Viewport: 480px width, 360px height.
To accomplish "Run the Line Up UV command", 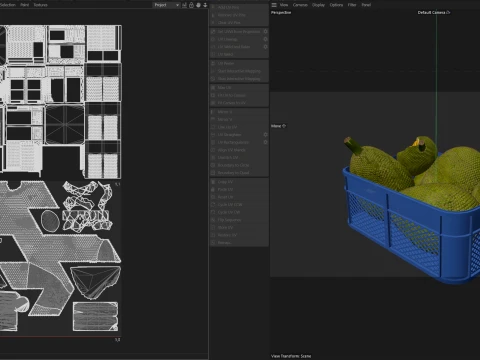I will click(x=239, y=127).
